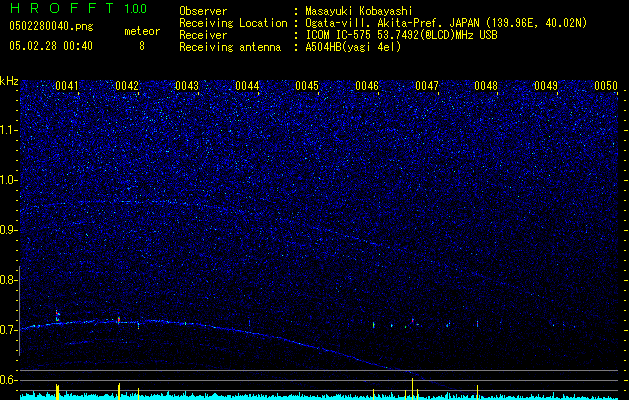This screenshot has width=629, height=400.
Task: Click the 0045 time marker
Action: [307, 86]
